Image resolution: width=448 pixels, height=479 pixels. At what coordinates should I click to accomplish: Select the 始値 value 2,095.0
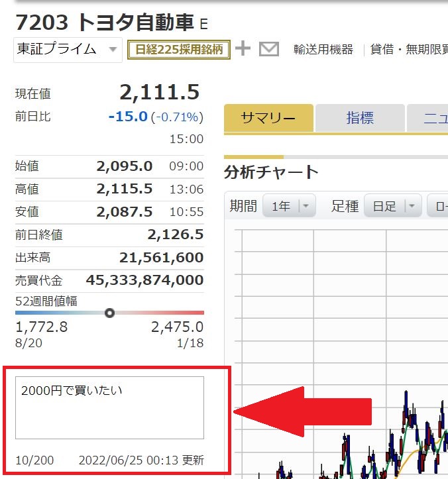[125, 166]
